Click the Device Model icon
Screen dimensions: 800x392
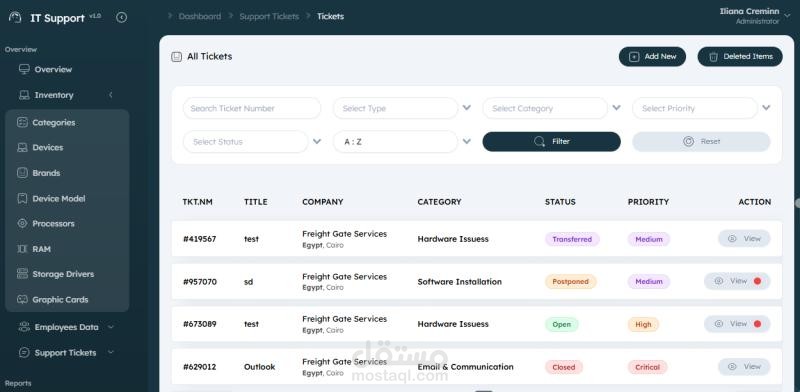pyautogui.click(x=22, y=198)
